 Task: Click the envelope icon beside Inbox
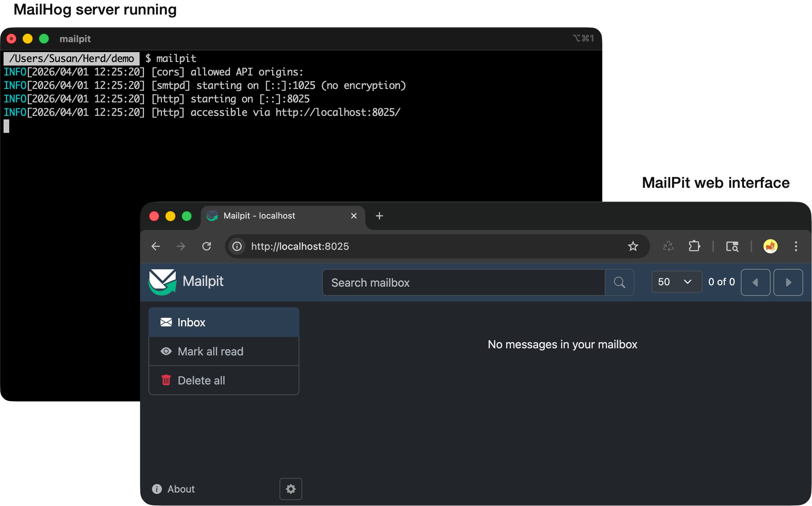coord(166,322)
